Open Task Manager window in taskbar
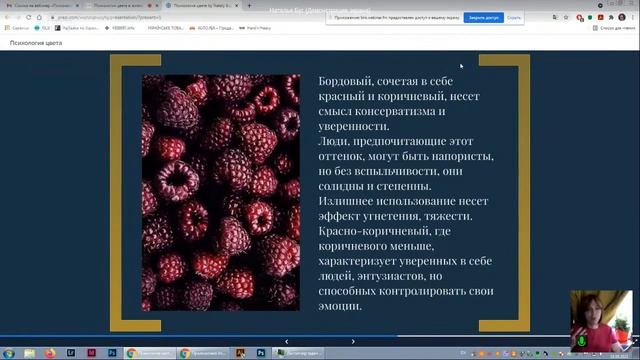 coord(298,353)
